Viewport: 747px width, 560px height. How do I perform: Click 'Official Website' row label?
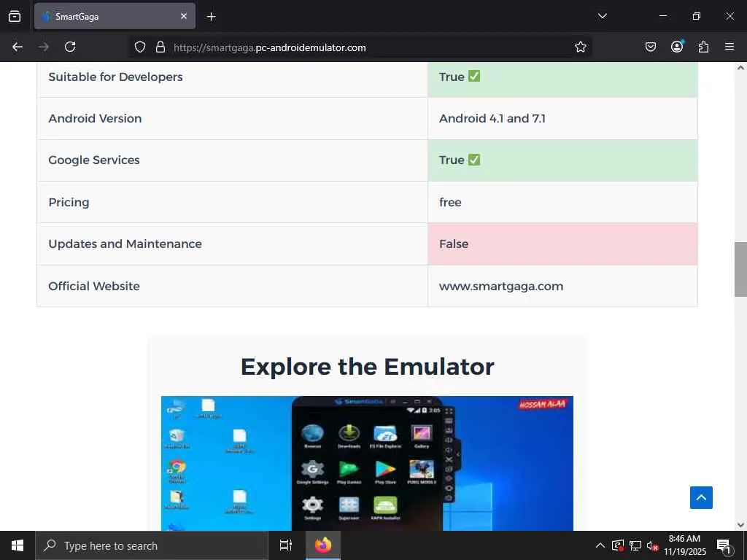pos(94,286)
